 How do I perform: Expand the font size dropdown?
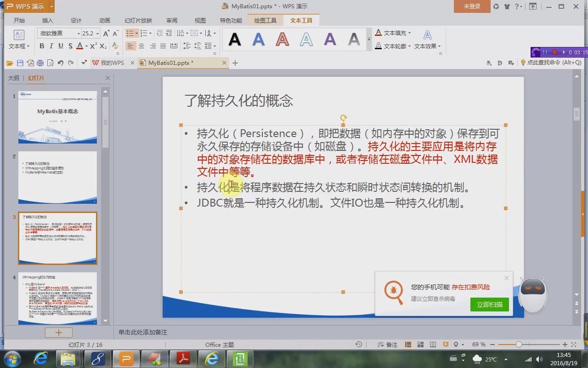98,34
